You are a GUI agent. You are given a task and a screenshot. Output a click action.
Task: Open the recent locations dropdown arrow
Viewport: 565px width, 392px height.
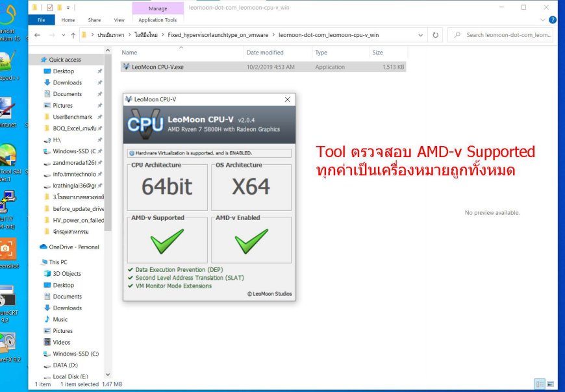point(64,35)
